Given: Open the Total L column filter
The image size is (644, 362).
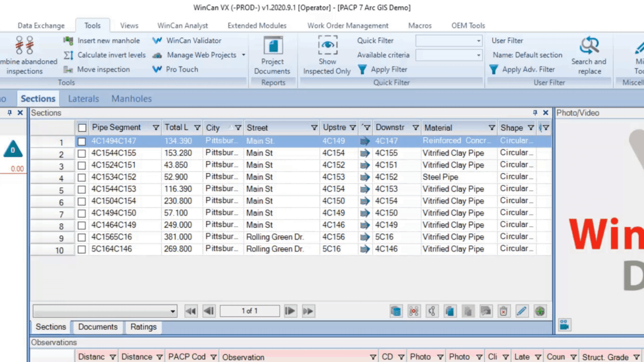Looking at the screenshot, I should 197,128.
